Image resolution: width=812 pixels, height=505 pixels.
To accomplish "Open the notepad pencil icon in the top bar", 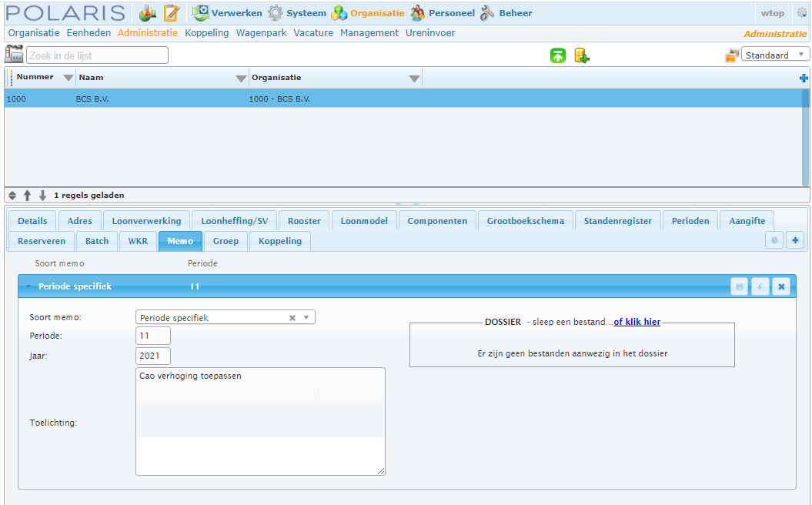I will [172, 13].
